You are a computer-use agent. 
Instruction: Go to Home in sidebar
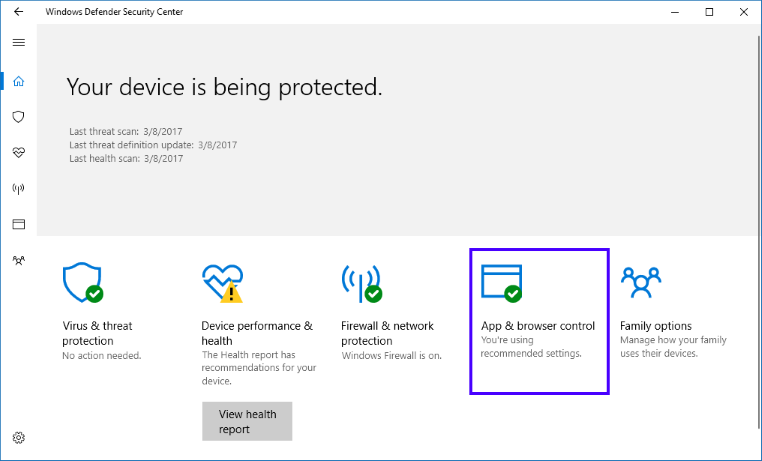pos(18,81)
